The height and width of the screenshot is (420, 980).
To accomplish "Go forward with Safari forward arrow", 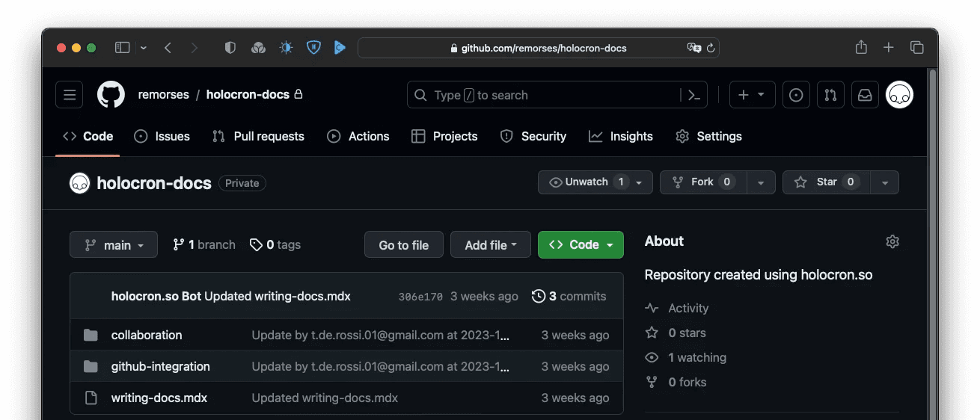I will pos(195,48).
